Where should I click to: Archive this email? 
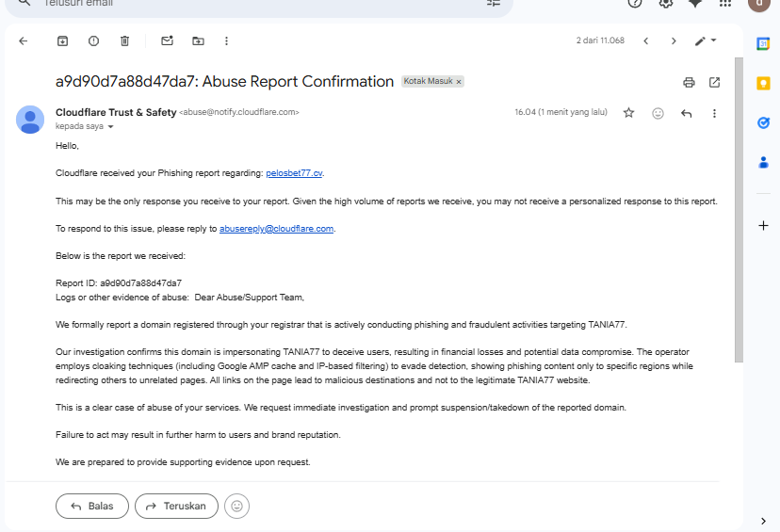(x=62, y=40)
